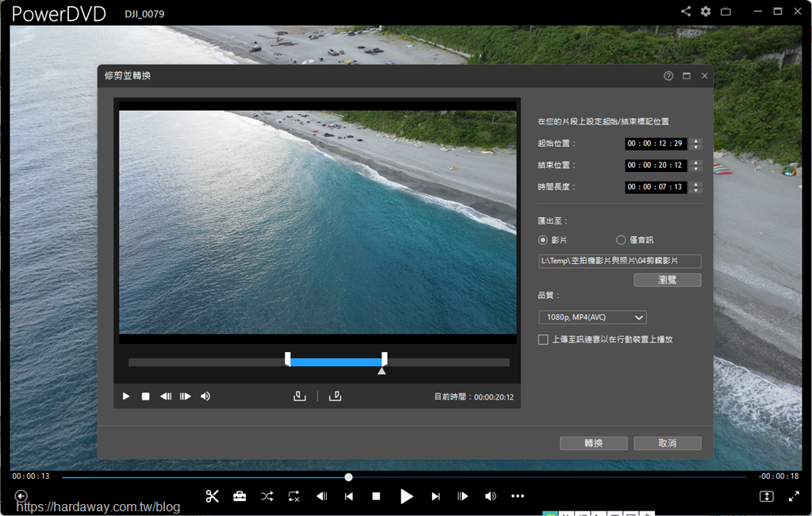Click the 起始位置 time field 00:00:12:29
This screenshot has height=516, width=812.
[656, 143]
